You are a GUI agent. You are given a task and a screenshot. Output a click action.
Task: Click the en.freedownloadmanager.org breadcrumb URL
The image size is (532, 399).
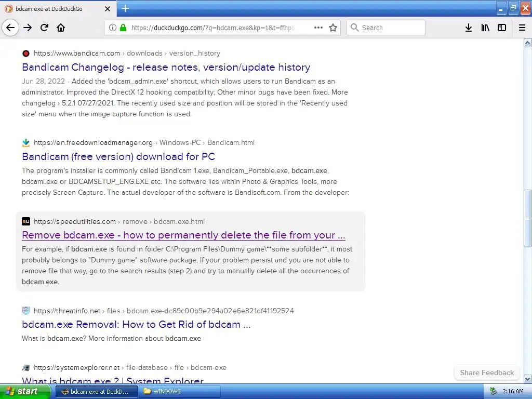pyautogui.click(x=144, y=142)
